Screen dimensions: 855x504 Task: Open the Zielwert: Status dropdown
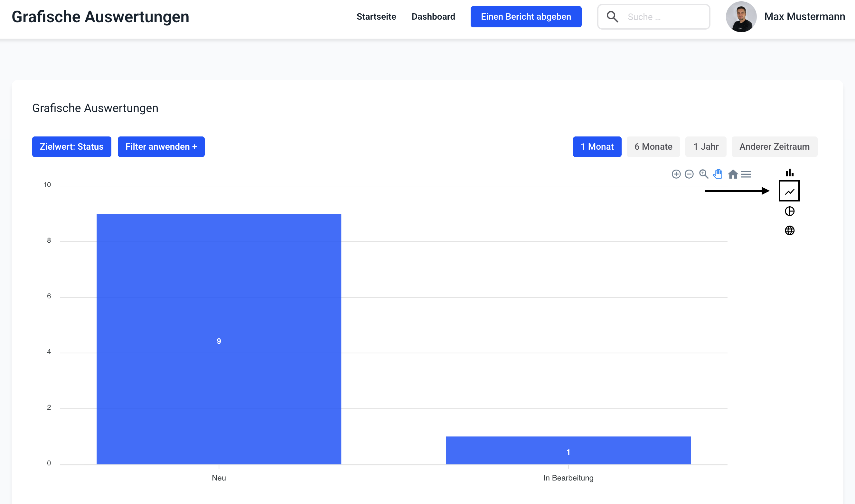[x=71, y=147]
